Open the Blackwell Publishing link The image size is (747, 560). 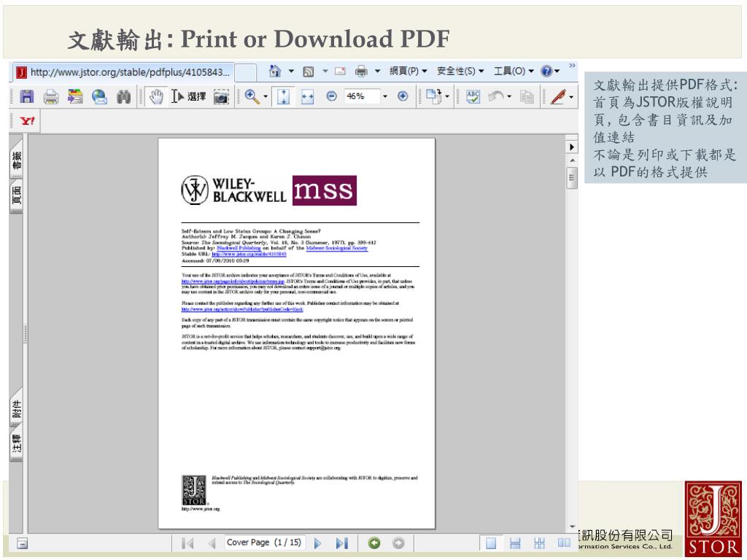point(239,248)
